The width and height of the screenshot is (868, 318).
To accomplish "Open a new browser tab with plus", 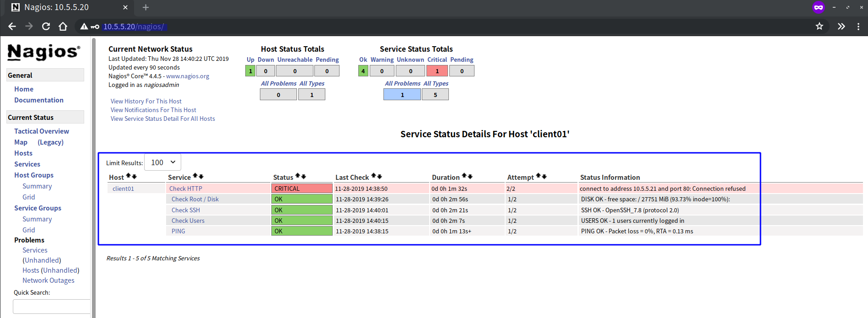I will click(x=146, y=7).
